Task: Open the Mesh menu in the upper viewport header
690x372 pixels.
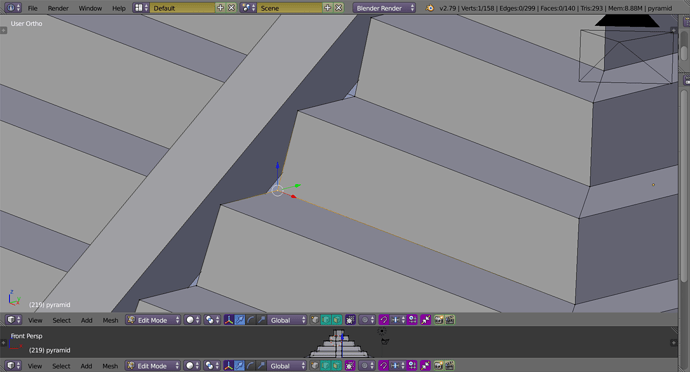Action: (x=110, y=320)
